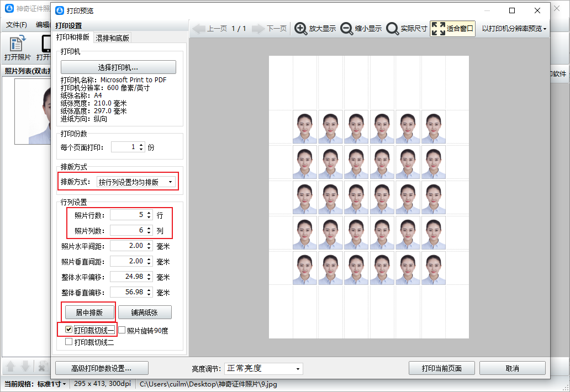This screenshot has width=570, height=392.
Task: Click the zoom out (缩小显示) magnifier icon
Action: (x=347, y=29)
